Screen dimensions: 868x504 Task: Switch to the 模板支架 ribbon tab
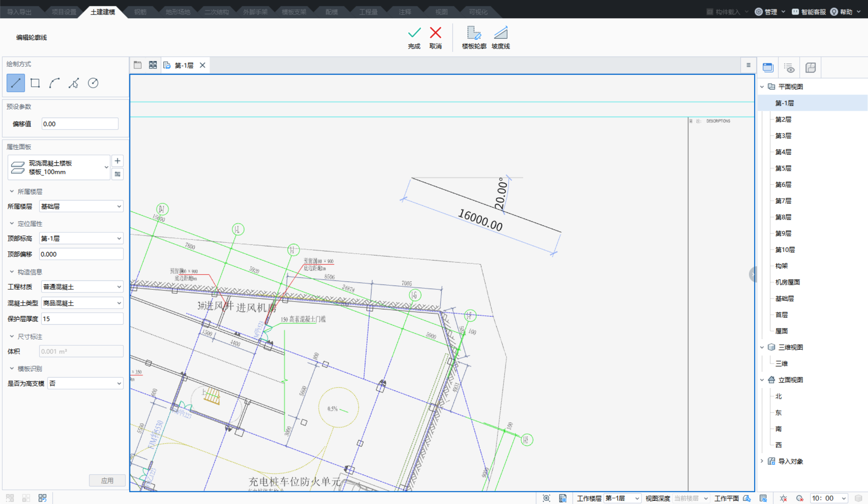294,12
